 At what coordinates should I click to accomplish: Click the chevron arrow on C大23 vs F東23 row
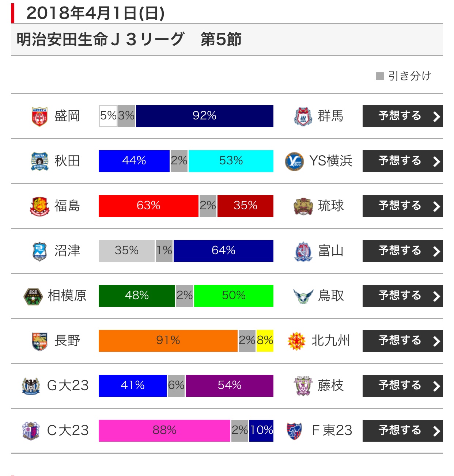click(x=436, y=431)
